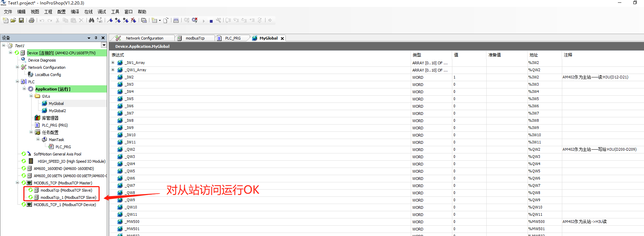Collapse the GVLs folder

tap(31, 96)
